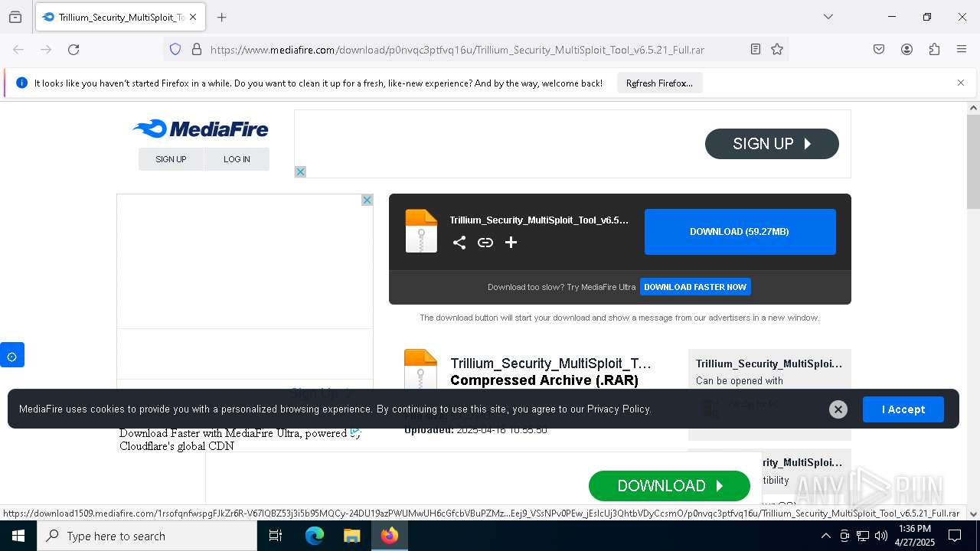
Task: Click the green DOWNLOAD ad button
Action: tap(669, 486)
